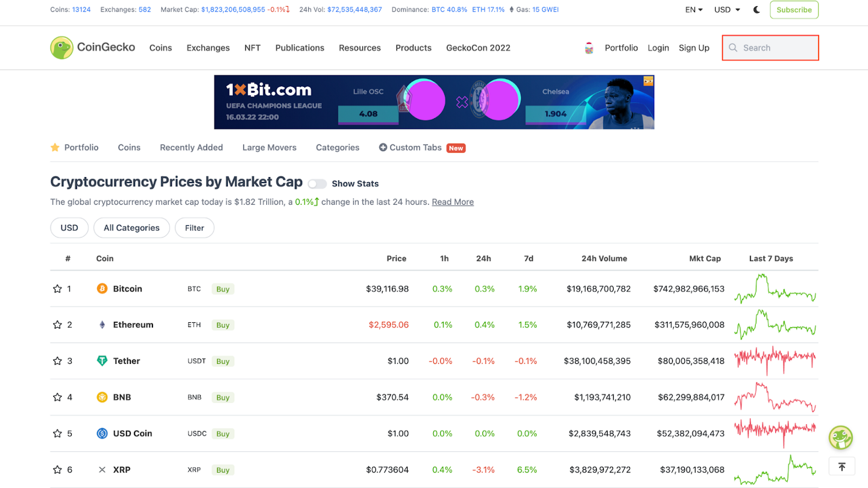Sort by 24h Volume column header

point(604,258)
